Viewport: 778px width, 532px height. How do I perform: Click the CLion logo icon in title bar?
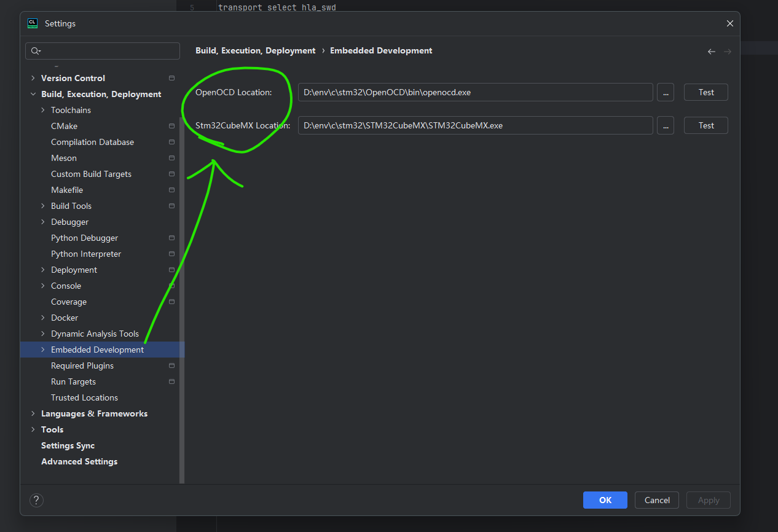pyautogui.click(x=33, y=23)
